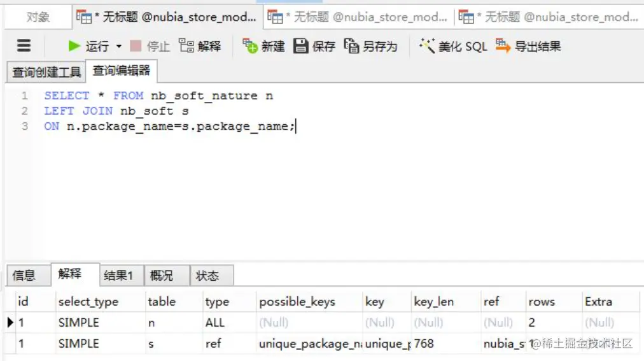Click line number 2 in the gutter
Viewport: 644px width, 361px height.
tap(25, 111)
